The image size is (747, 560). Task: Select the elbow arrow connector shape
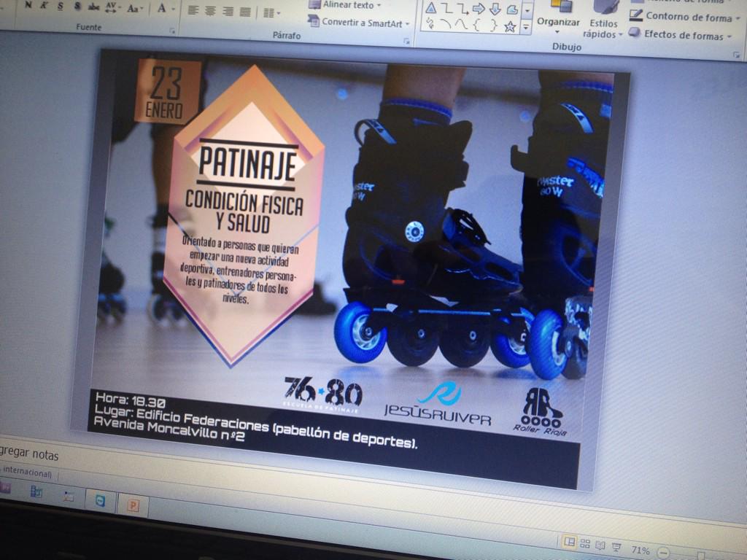coord(462,9)
